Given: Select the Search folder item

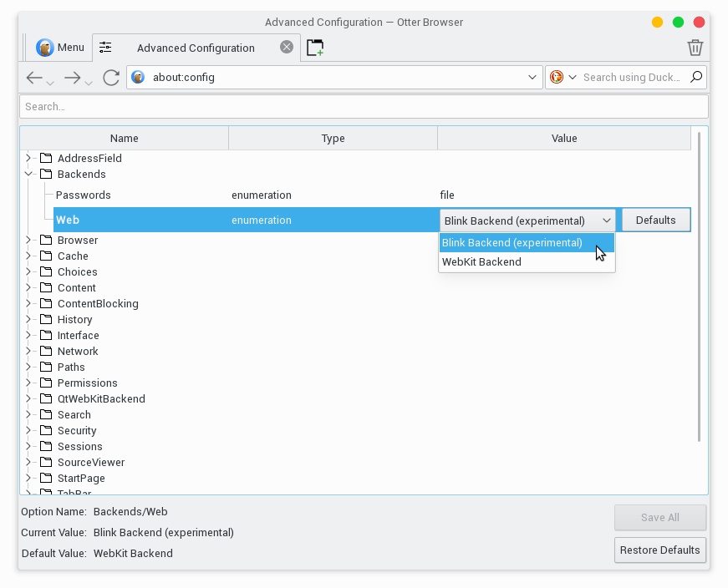Looking at the screenshot, I should 74,414.
